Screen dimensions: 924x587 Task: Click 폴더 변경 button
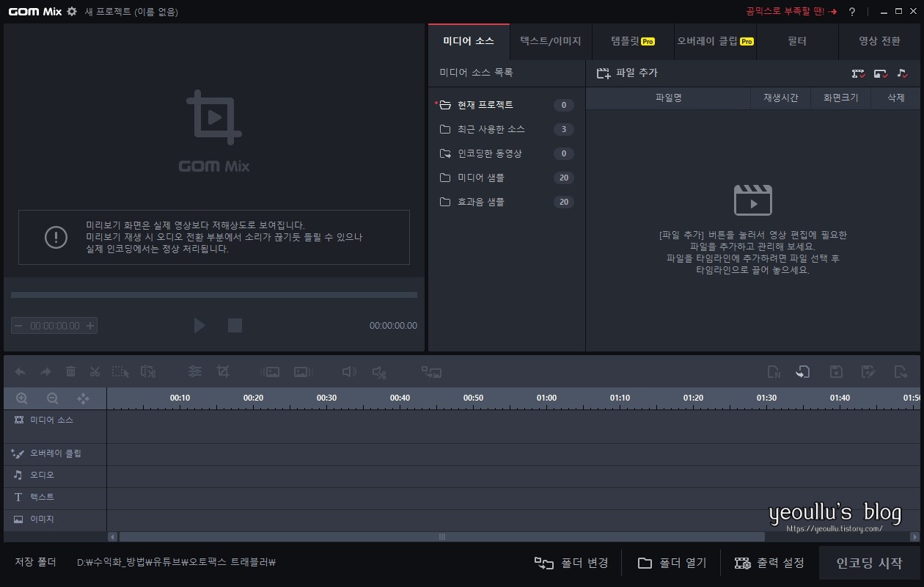(x=571, y=563)
